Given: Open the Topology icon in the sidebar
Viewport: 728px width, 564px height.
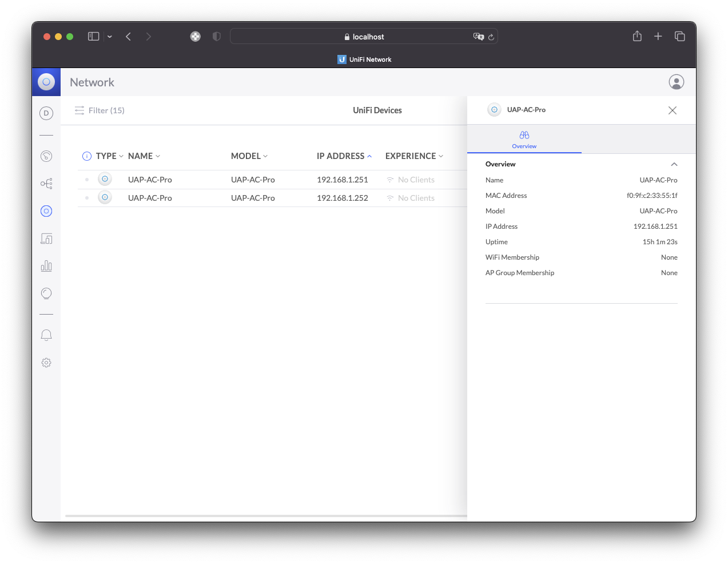Looking at the screenshot, I should point(46,184).
